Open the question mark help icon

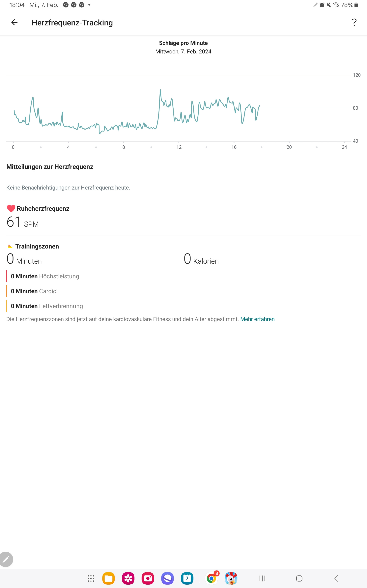(x=354, y=22)
